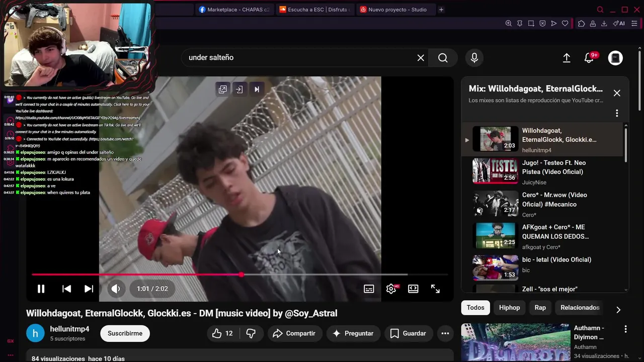Open a new browser tab
The height and width of the screenshot is (362, 644).
tap(441, 10)
